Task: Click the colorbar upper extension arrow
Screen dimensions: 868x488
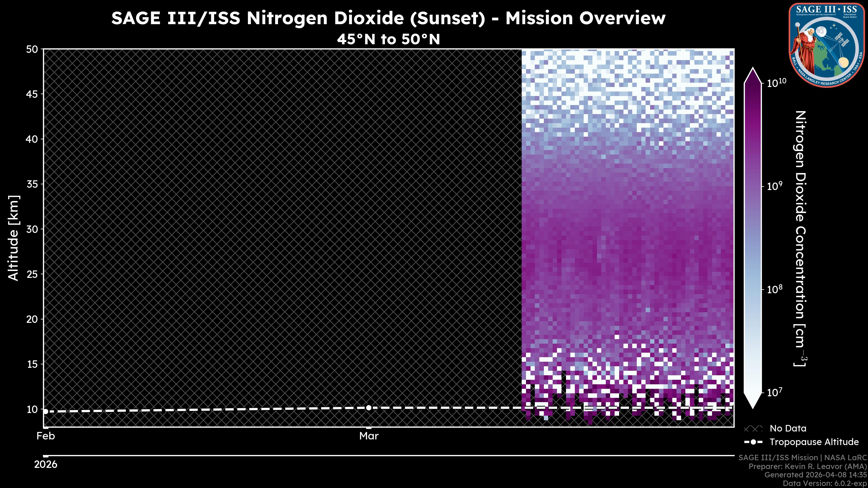Action: (x=753, y=76)
